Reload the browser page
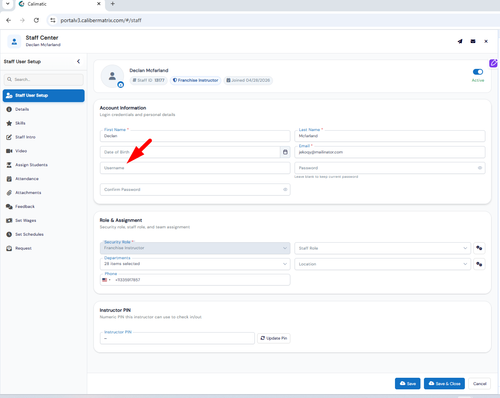 tap(36, 20)
